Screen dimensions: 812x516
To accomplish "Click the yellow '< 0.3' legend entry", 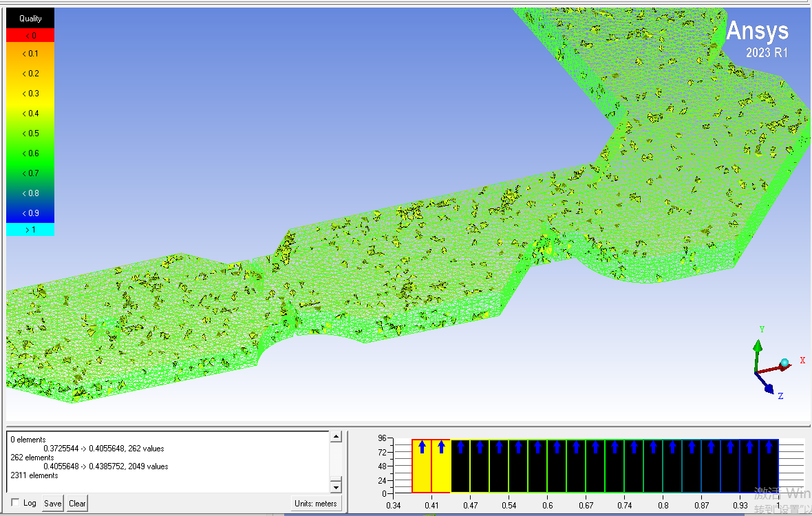I will tap(30, 93).
